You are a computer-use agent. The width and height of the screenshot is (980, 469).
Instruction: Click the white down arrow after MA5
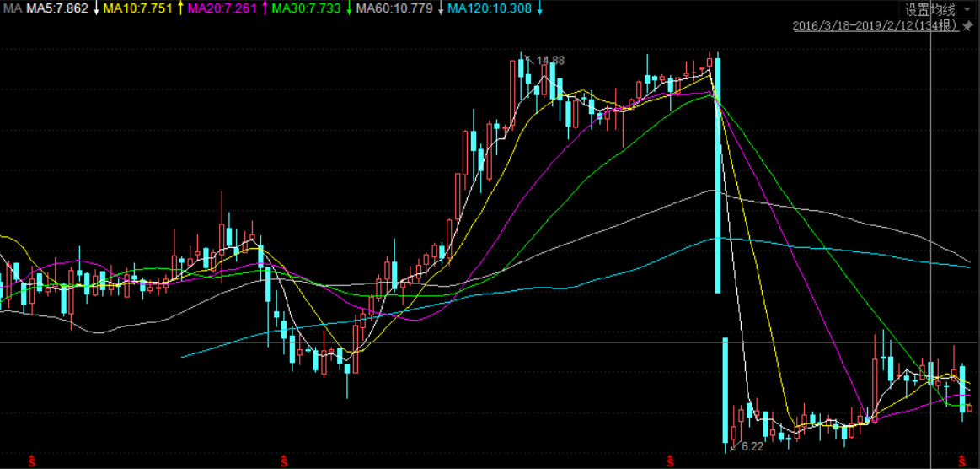95,8
